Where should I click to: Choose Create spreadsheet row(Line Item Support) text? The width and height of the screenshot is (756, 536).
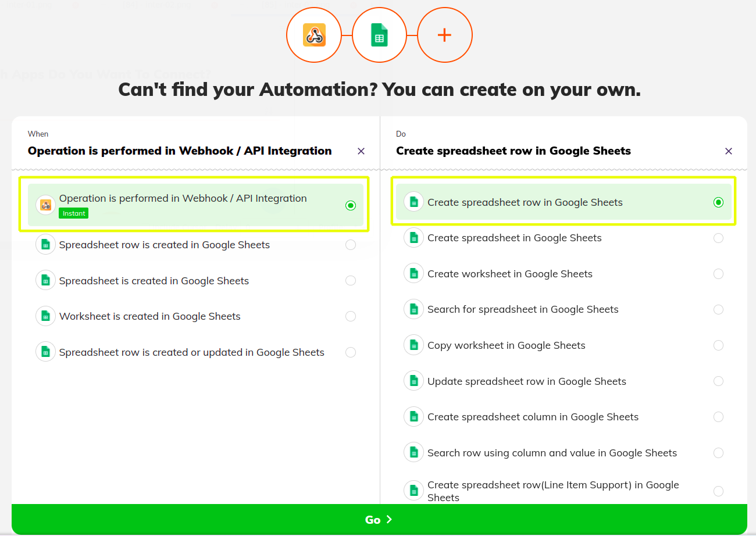click(x=553, y=491)
